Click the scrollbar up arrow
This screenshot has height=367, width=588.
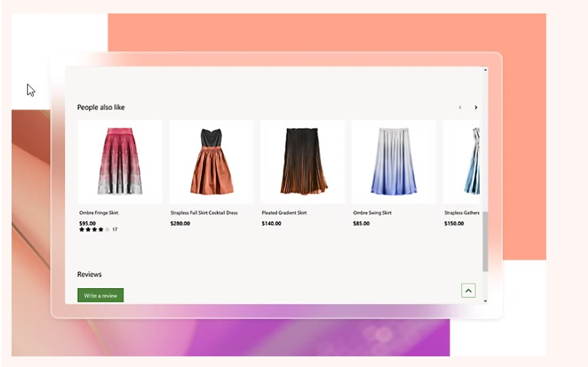point(485,70)
